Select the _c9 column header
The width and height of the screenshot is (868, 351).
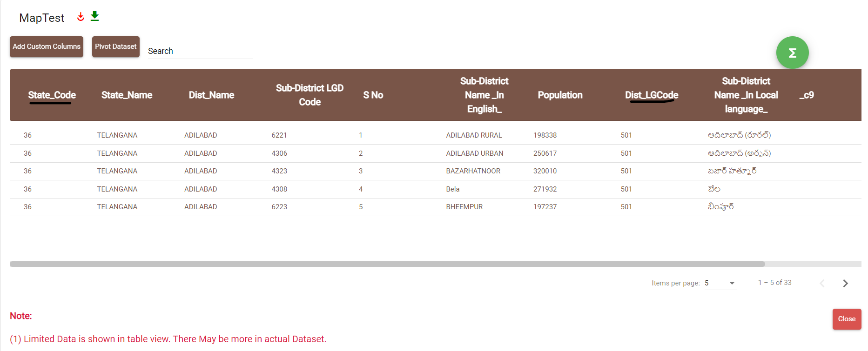click(807, 95)
